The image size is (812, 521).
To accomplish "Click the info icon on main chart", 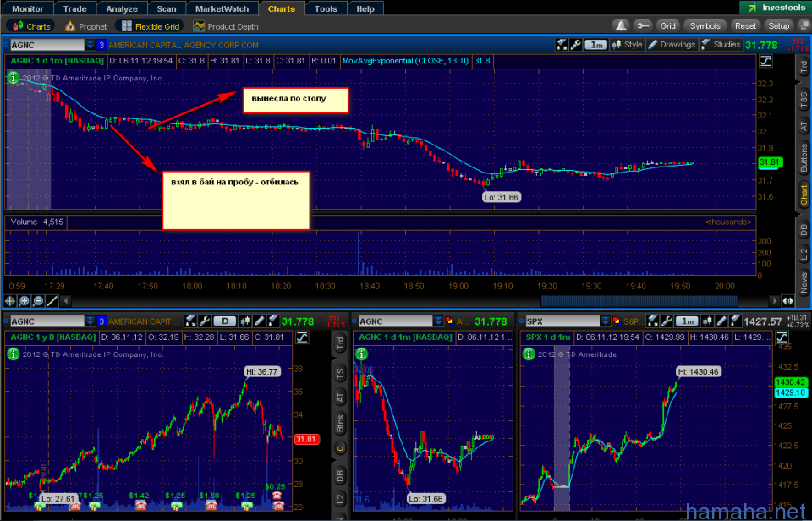I will (x=13, y=78).
